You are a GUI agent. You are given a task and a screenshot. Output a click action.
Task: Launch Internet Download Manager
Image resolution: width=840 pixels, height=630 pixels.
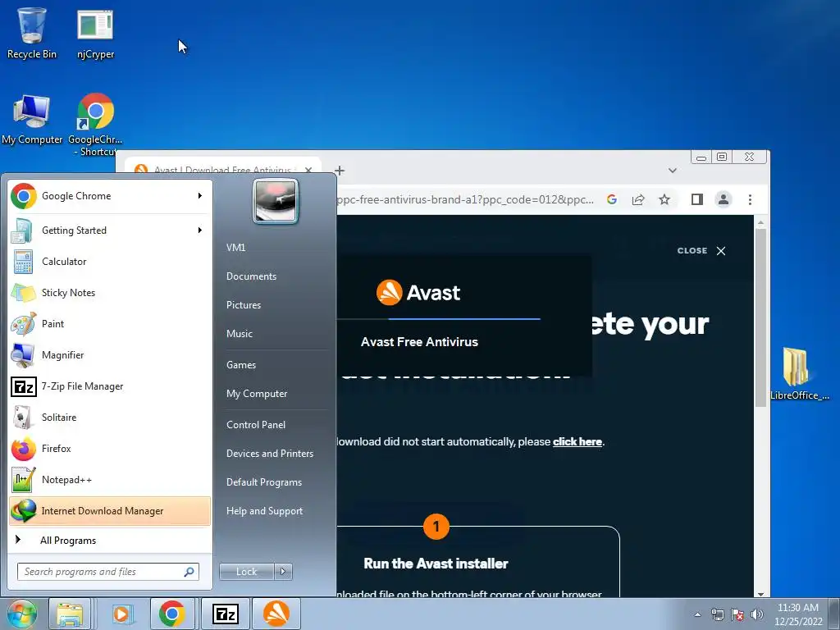tap(110, 511)
